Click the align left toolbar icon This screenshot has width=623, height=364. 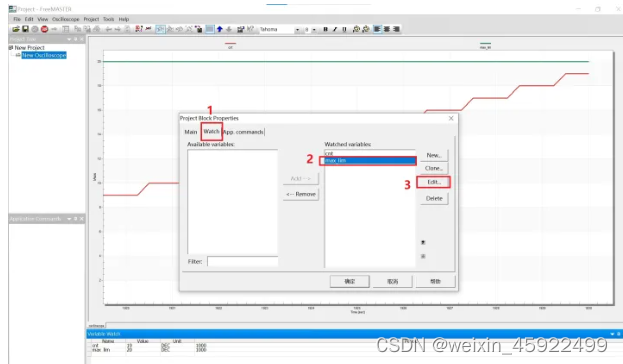click(x=377, y=29)
